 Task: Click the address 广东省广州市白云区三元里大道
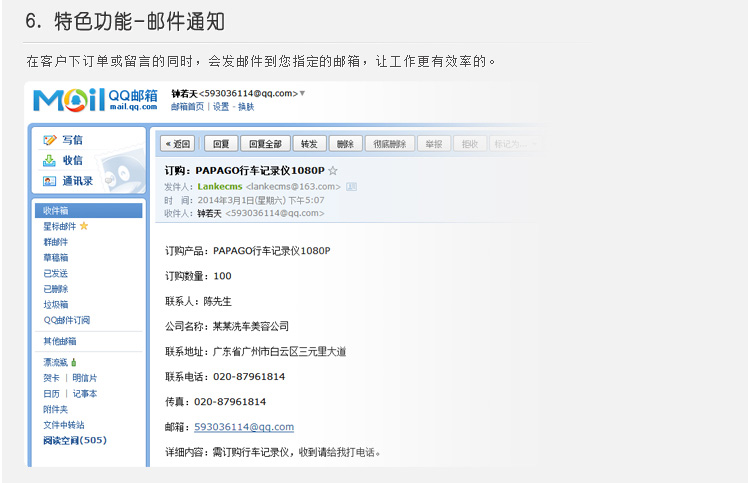click(279, 351)
